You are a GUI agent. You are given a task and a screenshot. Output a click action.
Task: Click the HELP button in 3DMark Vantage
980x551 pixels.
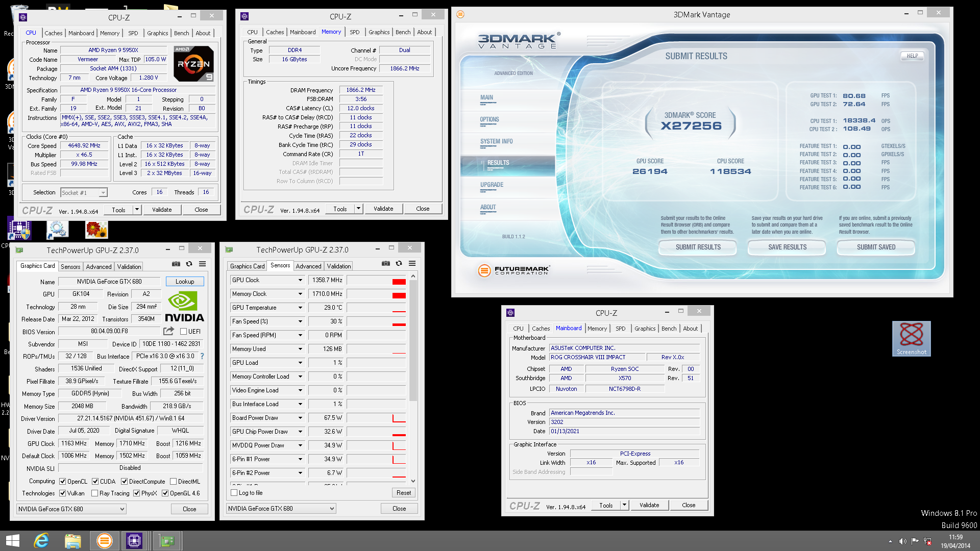[912, 56]
